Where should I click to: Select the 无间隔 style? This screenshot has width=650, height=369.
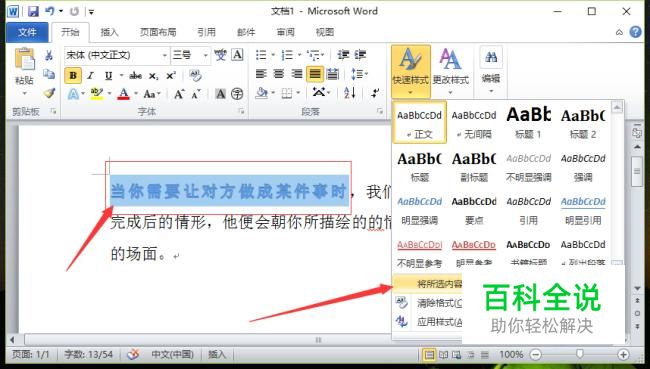tap(474, 122)
